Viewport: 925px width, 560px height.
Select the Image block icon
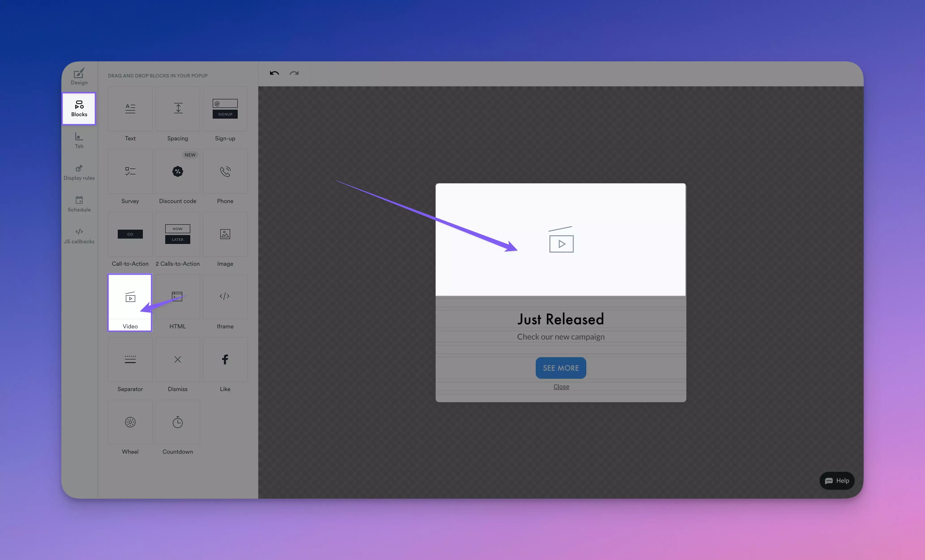click(x=225, y=234)
